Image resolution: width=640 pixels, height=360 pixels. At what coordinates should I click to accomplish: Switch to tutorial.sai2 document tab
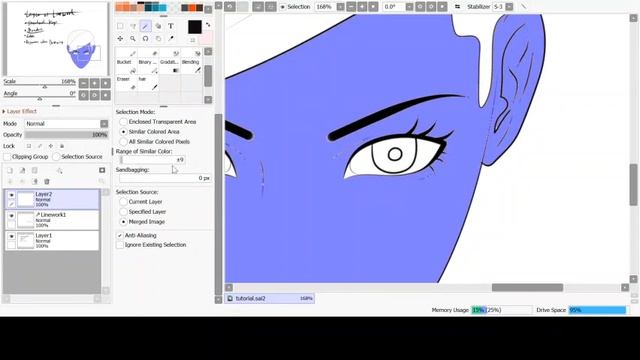tap(269, 298)
